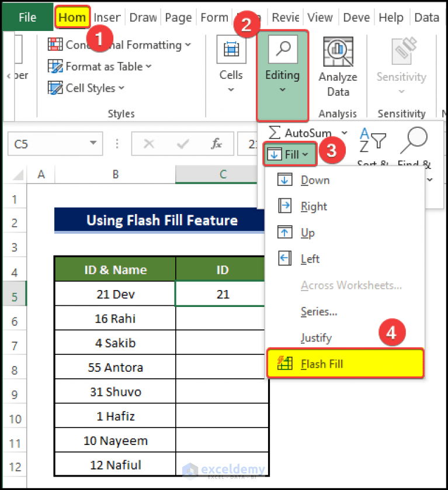
Task: Select column B header
Action: (x=115, y=174)
